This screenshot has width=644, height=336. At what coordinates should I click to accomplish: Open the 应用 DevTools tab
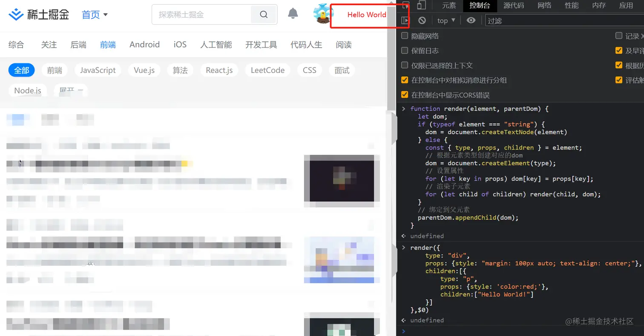pyautogui.click(x=626, y=6)
